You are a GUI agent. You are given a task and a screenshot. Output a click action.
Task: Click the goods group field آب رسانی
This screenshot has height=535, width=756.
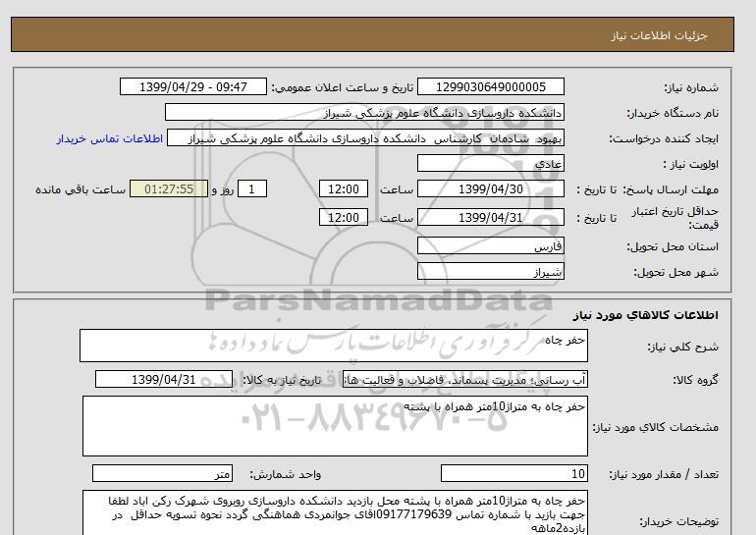tap(465, 379)
